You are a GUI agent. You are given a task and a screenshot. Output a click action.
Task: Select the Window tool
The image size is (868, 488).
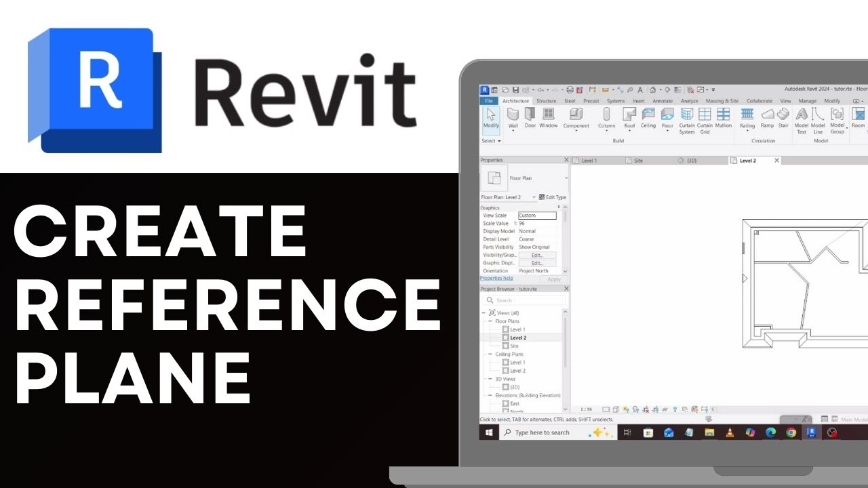tap(549, 118)
